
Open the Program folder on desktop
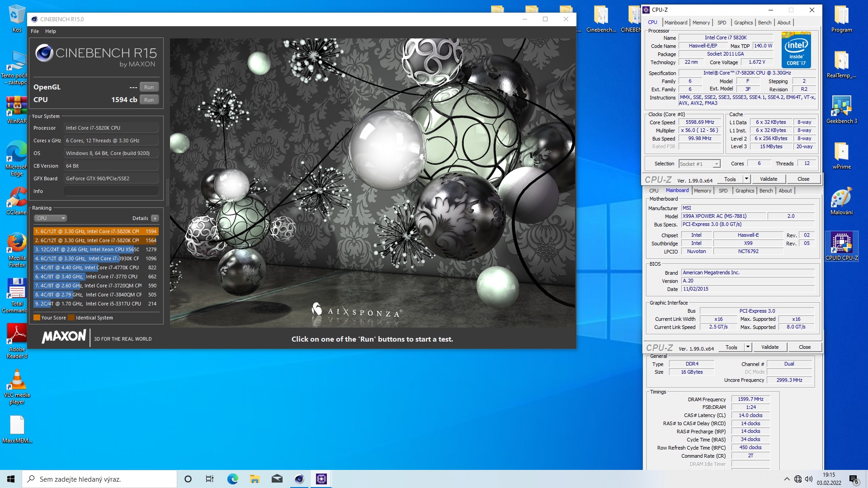click(841, 19)
